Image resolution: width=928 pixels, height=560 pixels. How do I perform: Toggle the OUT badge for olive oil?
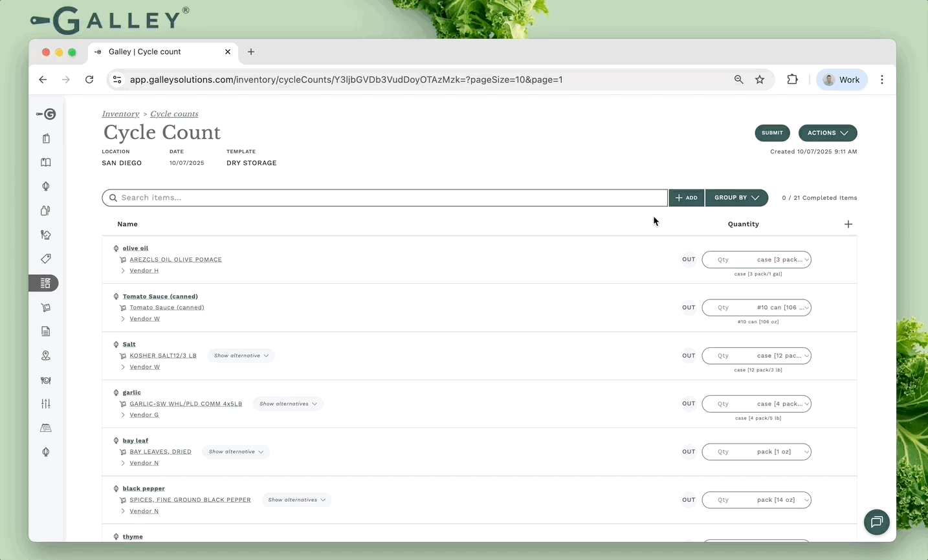(689, 259)
